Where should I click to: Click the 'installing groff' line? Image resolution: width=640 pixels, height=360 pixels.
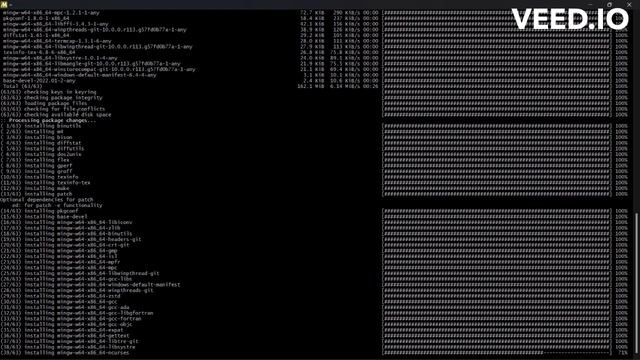pos(37,171)
